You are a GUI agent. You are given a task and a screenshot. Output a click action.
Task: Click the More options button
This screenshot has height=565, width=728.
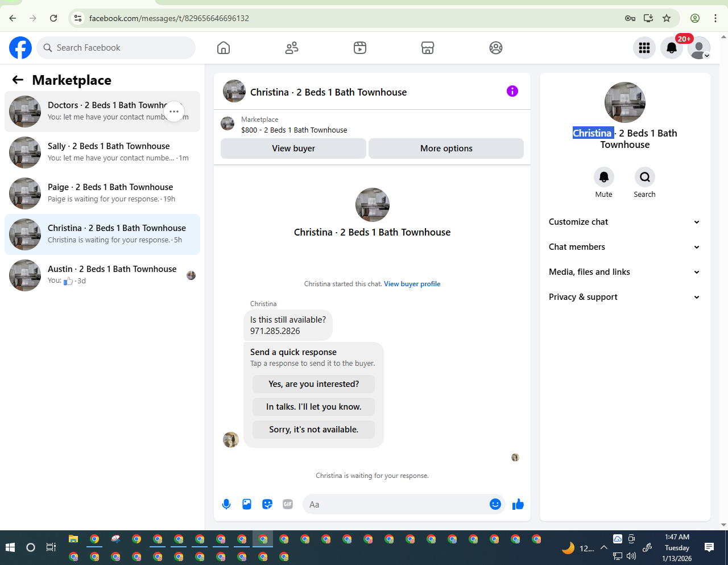pyautogui.click(x=446, y=149)
